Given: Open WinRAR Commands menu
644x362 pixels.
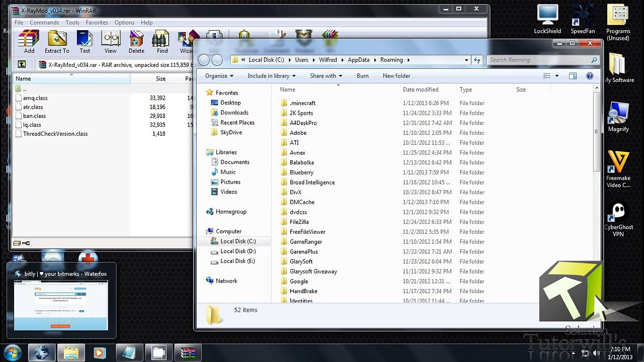Looking at the screenshot, I should point(44,23).
